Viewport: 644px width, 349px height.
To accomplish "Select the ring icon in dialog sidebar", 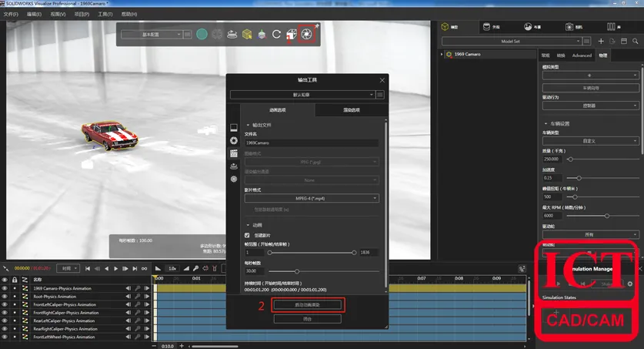I will click(x=234, y=140).
